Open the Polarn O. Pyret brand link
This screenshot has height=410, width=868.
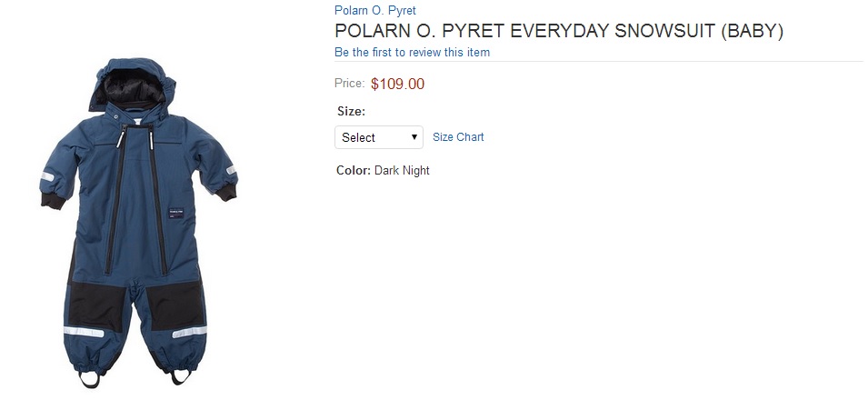[x=374, y=11]
